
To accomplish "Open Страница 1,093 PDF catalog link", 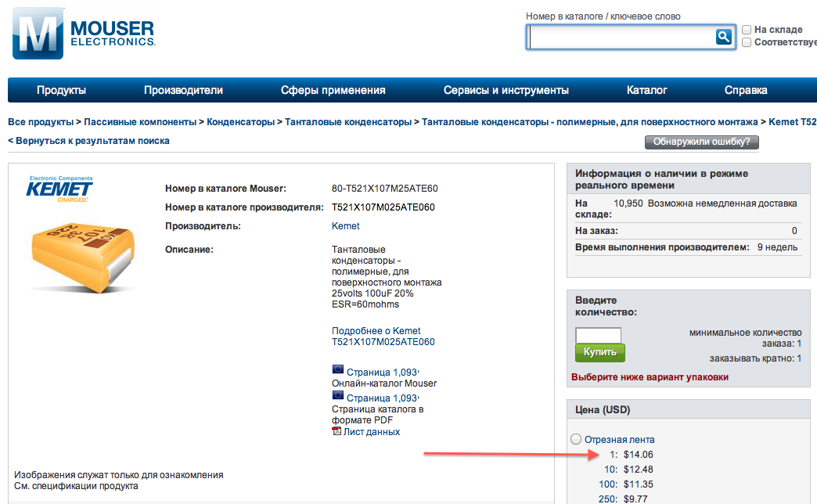I will (x=382, y=398).
